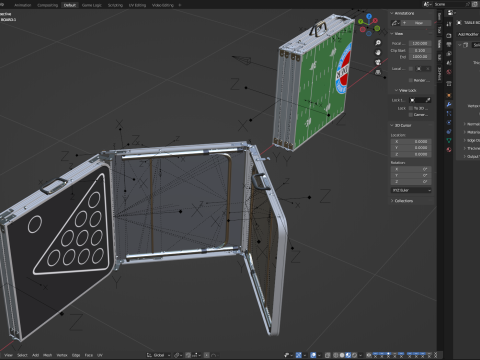Image resolution: width=480 pixels, height=360 pixels.
Task: Toggle X-ray mode icon in header
Action: 328,355
